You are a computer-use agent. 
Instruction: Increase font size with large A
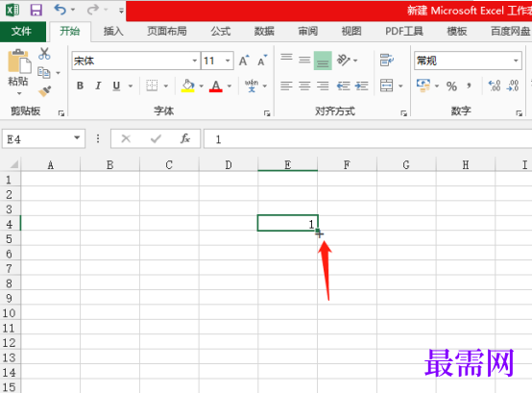click(244, 61)
